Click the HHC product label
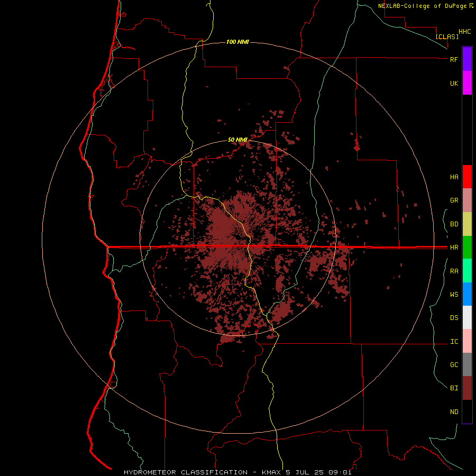The width and height of the screenshot is (476, 476). (465, 32)
